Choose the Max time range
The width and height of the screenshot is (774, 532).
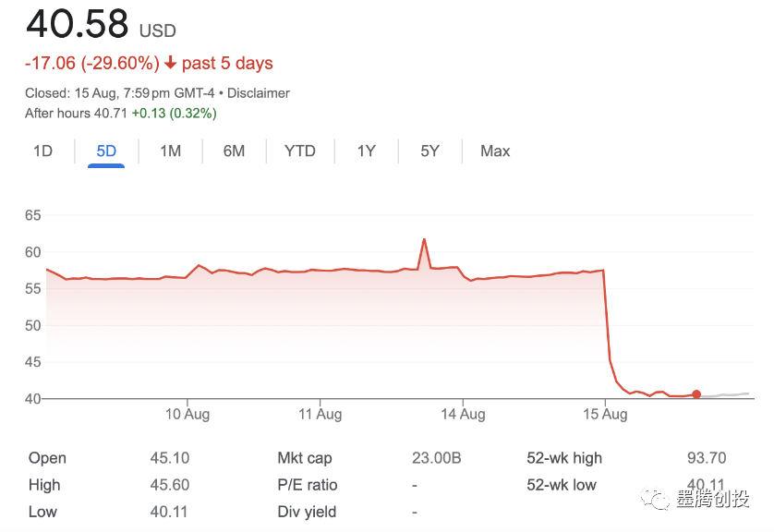point(495,151)
